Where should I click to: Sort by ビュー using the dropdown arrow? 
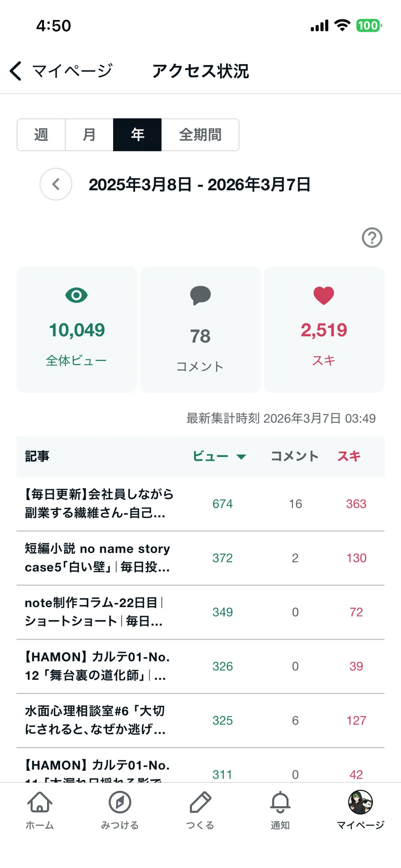[x=241, y=457]
